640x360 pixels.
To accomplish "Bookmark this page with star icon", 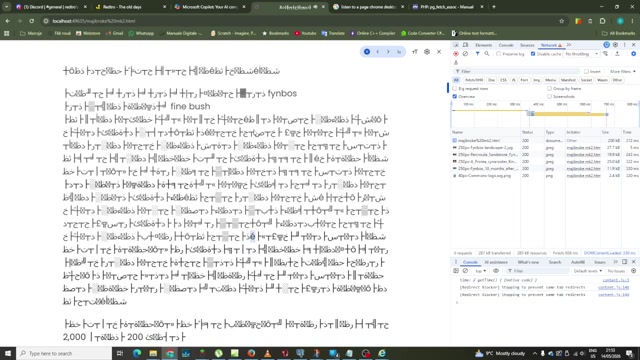I will [x=562, y=21].
